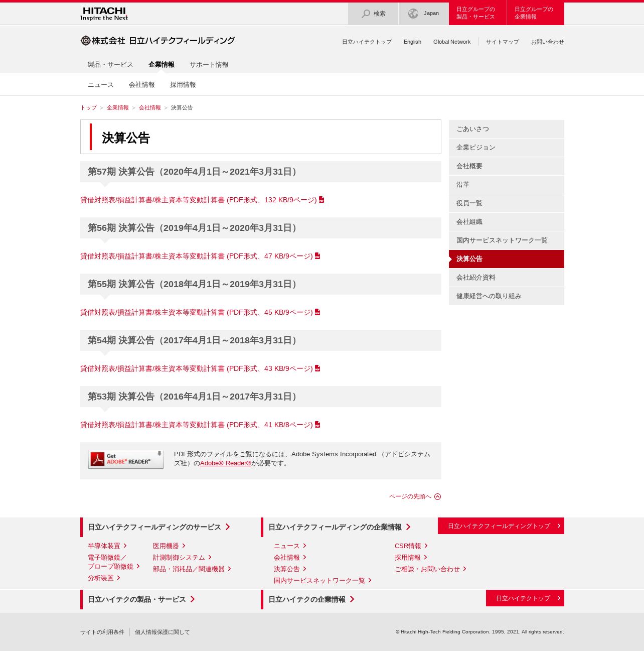Open 会社情報 submenu item
Screen dimensions: 644x651
pyautogui.click(x=142, y=84)
